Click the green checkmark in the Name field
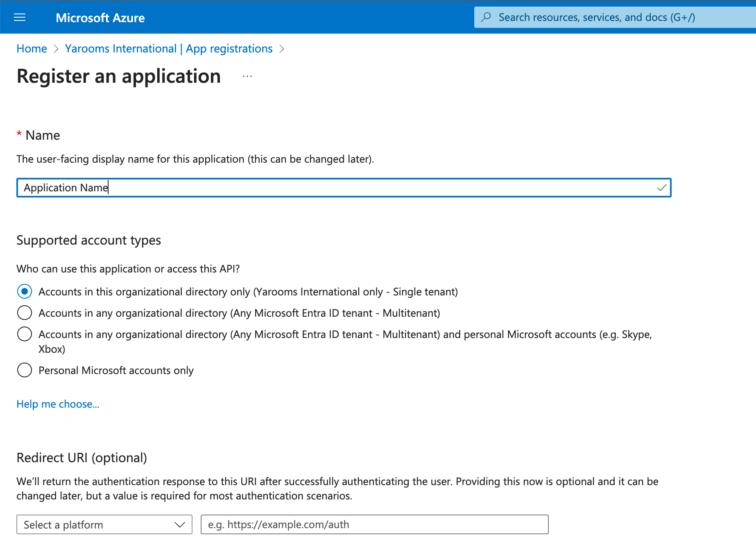Screen dimensions: 756x549 pyautogui.click(x=661, y=188)
